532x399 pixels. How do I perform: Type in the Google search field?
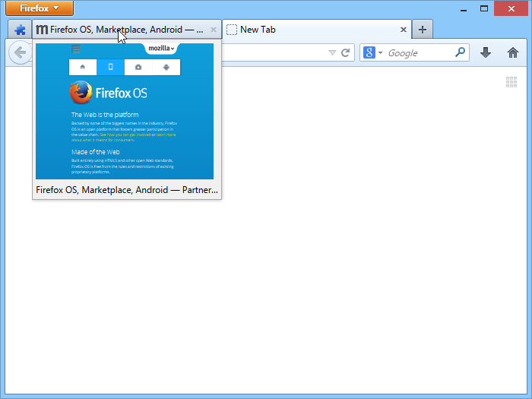(418, 53)
